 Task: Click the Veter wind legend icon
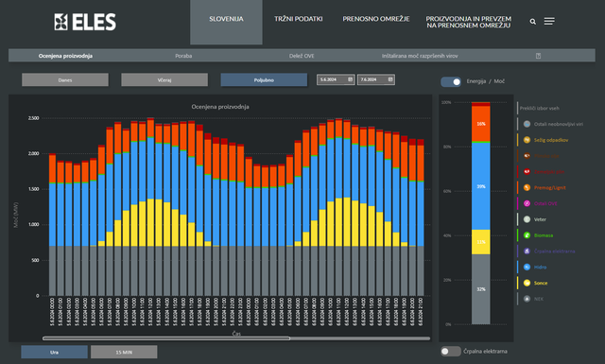coord(527,219)
